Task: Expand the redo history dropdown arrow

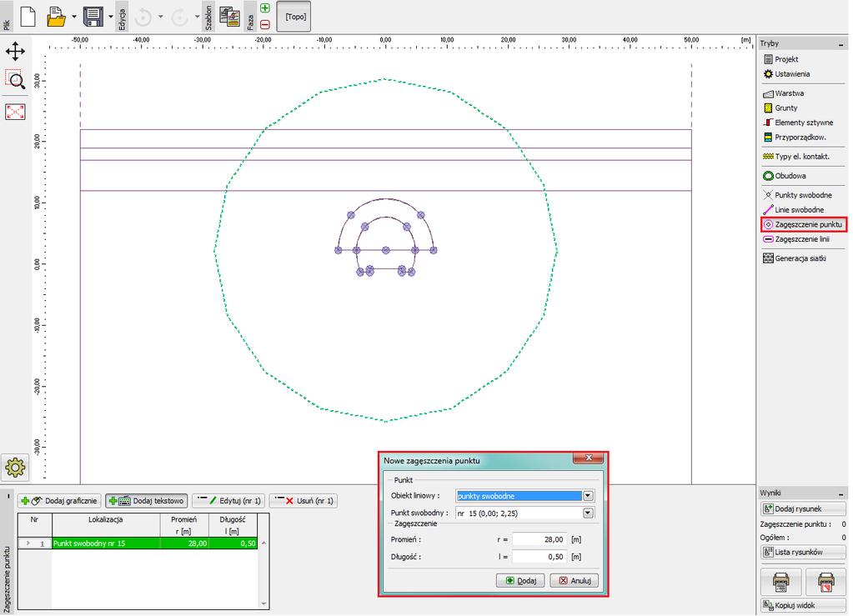Action: click(197, 17)
